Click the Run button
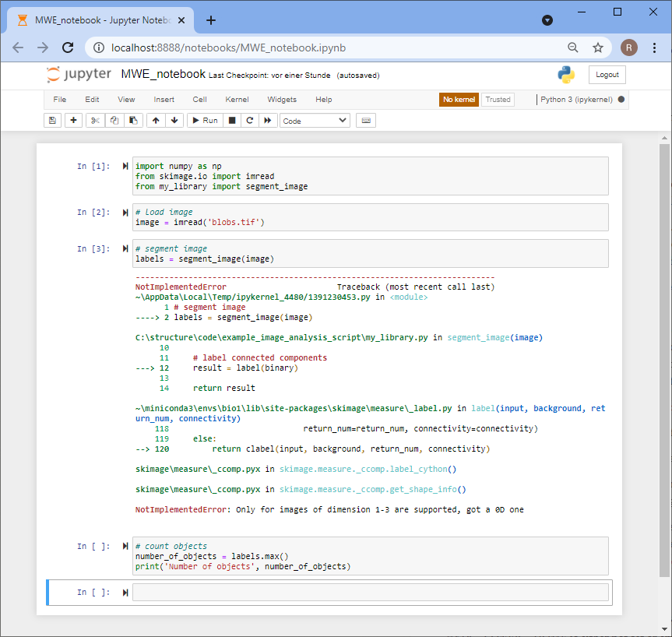 [x=205, y=121]
